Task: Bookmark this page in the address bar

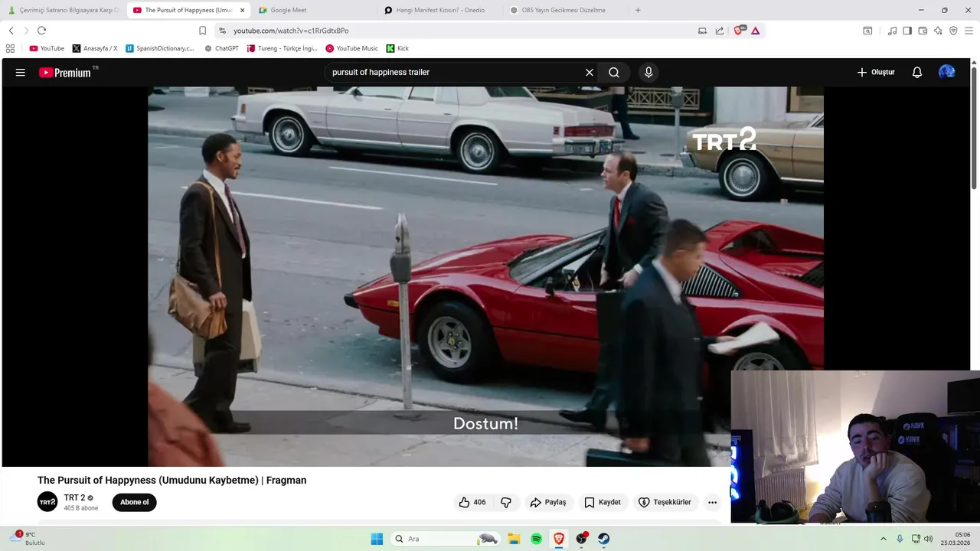Action: [x=202, y=31]
